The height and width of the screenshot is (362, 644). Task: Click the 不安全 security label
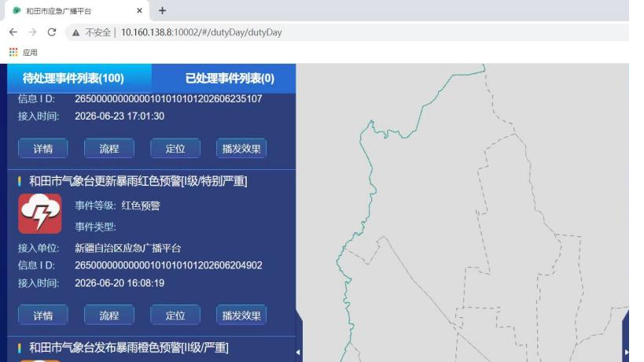tap(98, 32)
